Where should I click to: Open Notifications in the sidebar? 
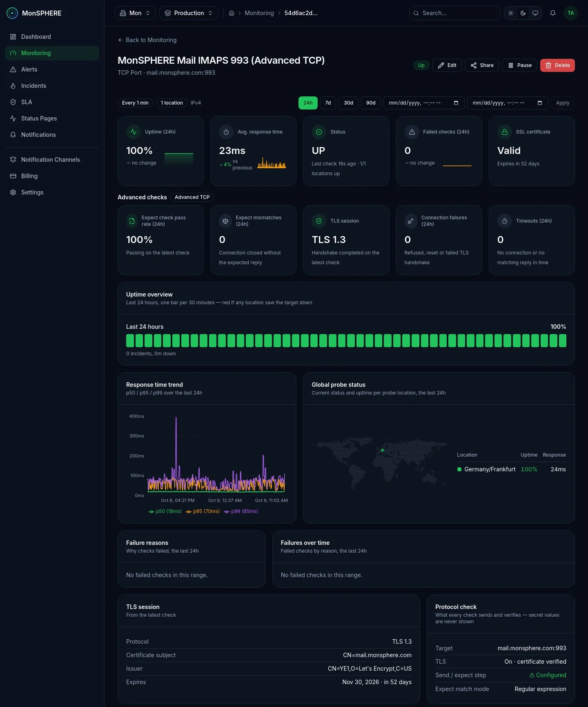coord(52,135)
